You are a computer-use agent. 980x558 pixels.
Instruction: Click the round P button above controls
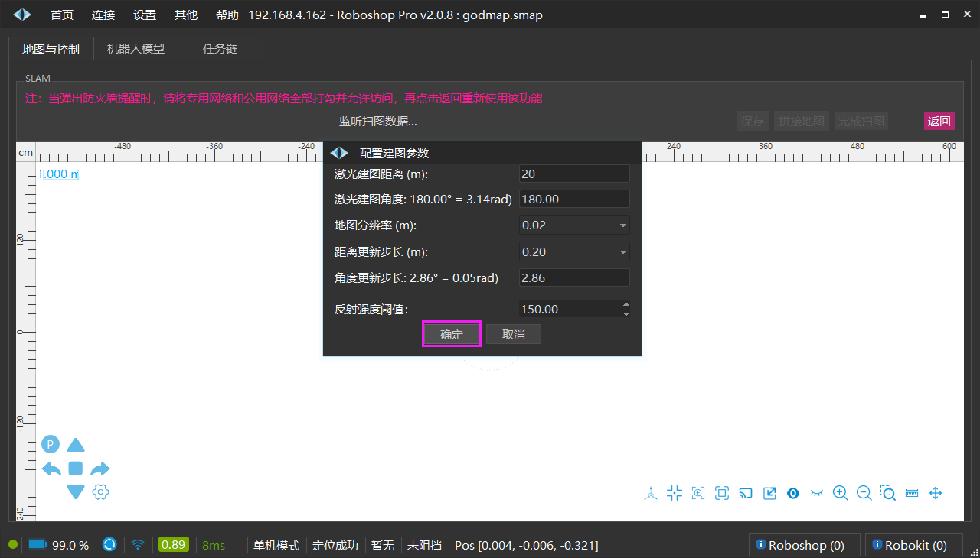click(x=50, y=445)
